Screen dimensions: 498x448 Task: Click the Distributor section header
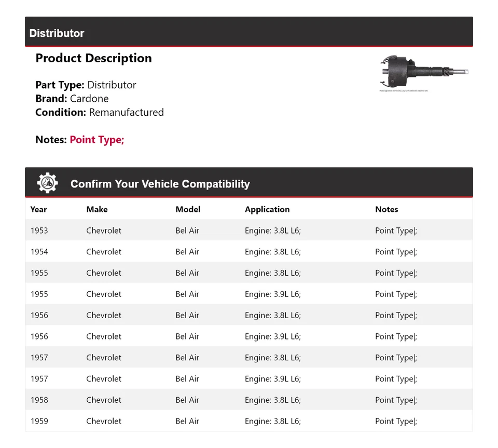[57, 33]
